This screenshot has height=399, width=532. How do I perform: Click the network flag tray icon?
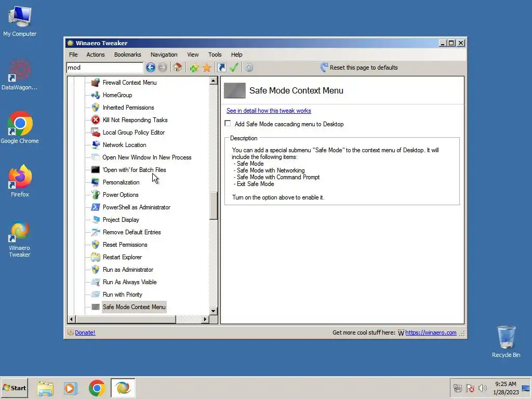(470, 388)
